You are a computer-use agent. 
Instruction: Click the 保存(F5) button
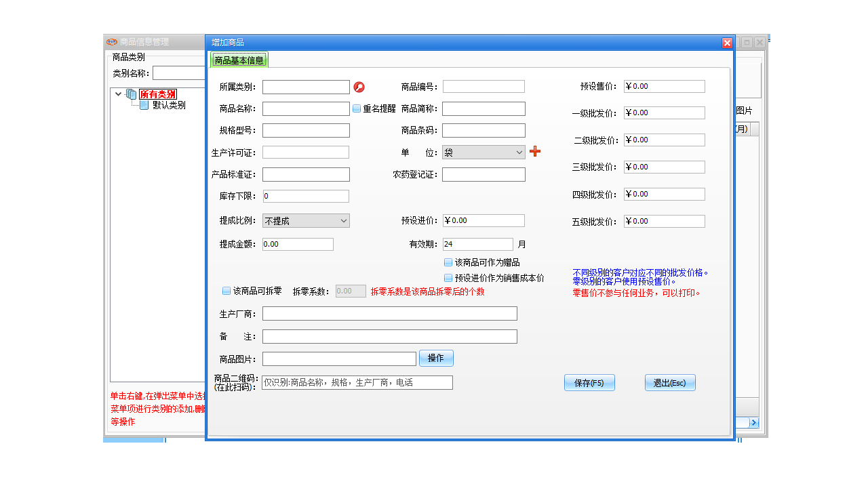tap(589, 382)
